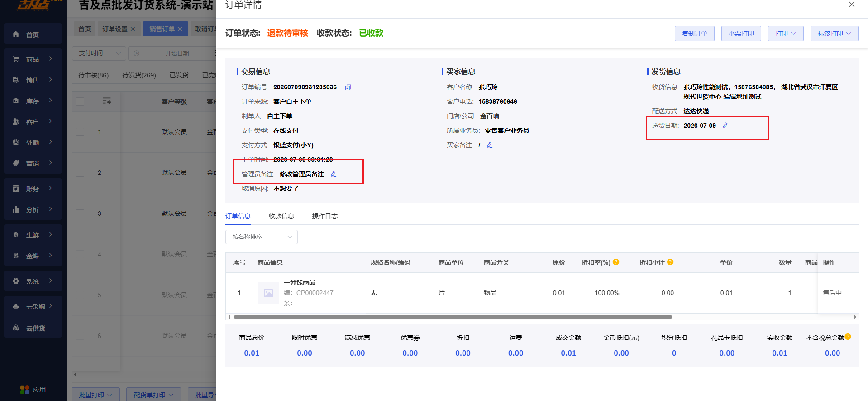Tick the checkbox for row 5
This screenshot has height=401, width=868.
[80, 295]
